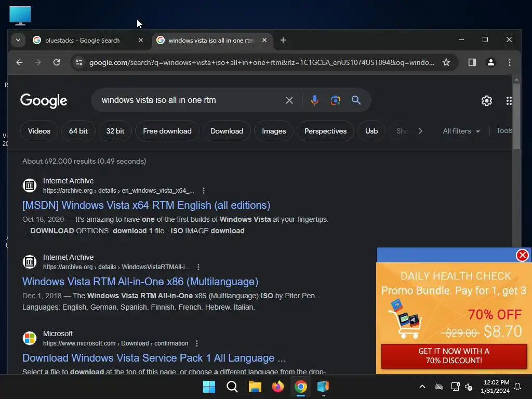The height and width of the screenshot is (399, 532).
Task: Open a new tab with plus button
Action: tap(283, 40)
